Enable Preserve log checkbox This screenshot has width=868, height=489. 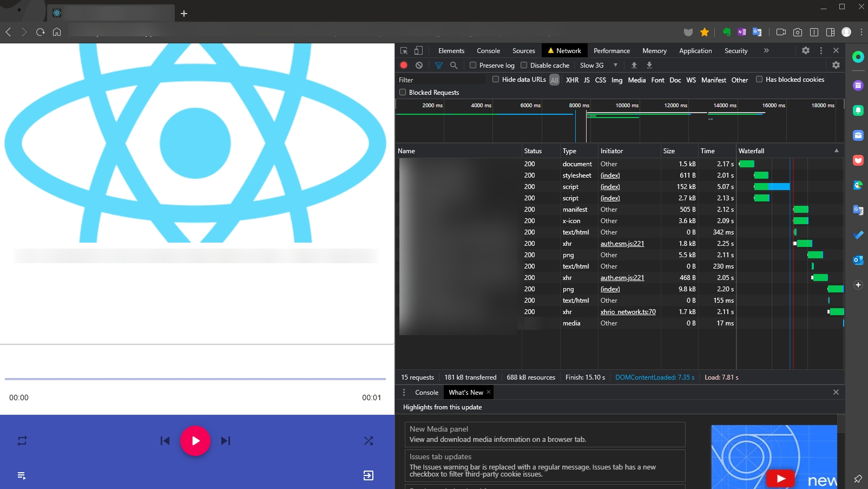click(x=473, y=65)
